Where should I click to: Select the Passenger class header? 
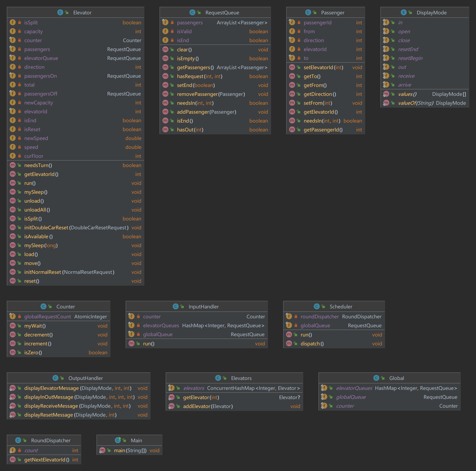(x=332, y=12)
